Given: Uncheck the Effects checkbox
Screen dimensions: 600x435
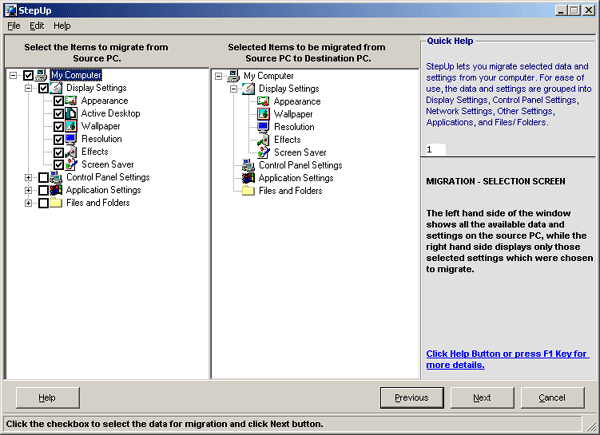Looking at the screenshot, I should [59, 152].
